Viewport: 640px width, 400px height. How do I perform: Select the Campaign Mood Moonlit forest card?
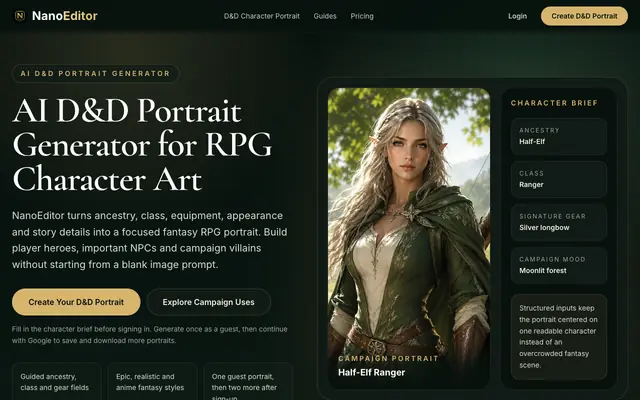558,265
